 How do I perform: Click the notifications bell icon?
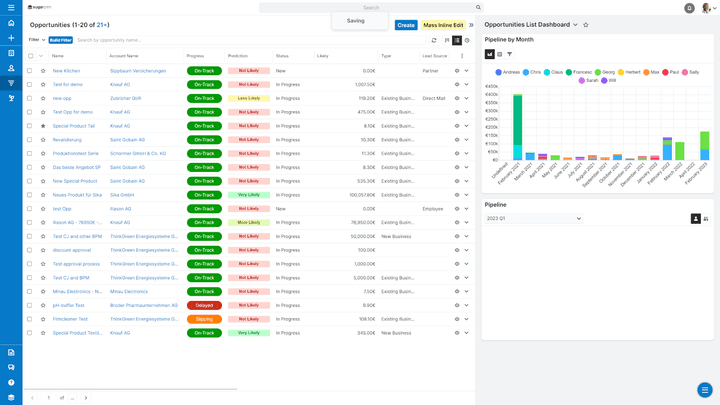pos(689,8)
